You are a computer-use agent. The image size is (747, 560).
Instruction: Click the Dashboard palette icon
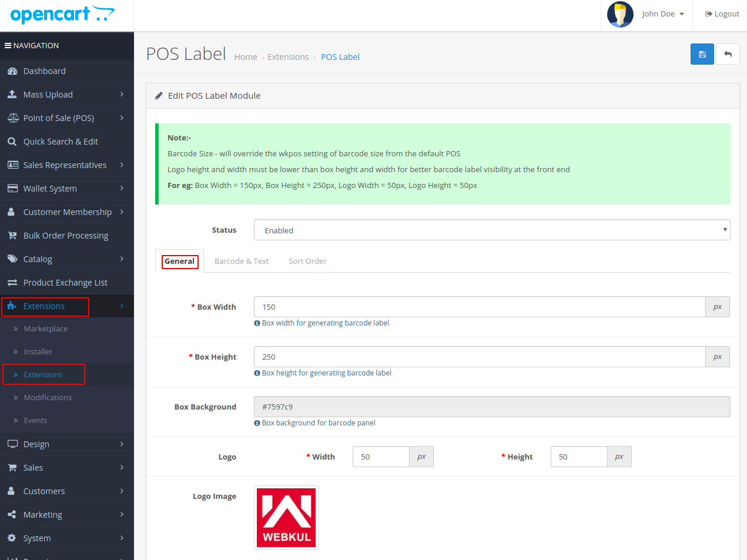(12, 71)
